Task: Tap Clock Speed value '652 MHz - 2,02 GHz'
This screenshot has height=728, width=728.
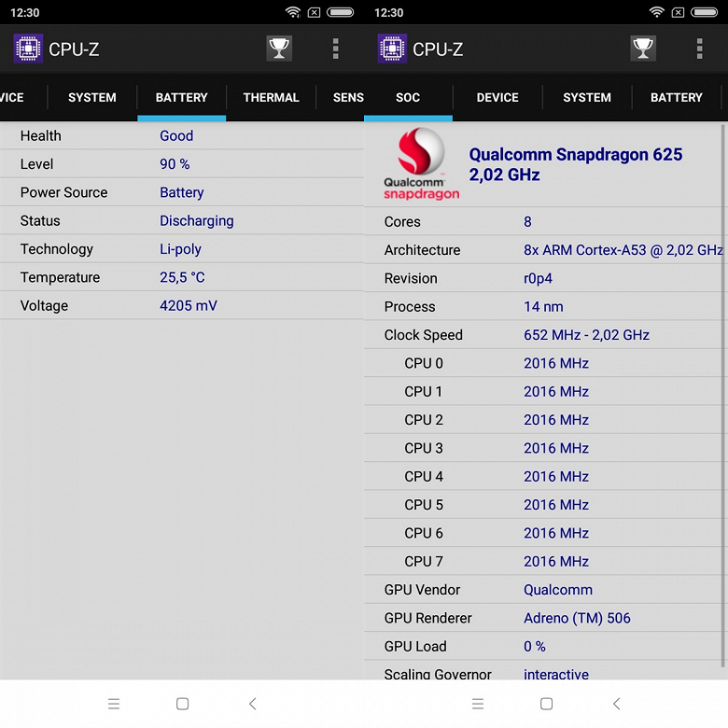Action: coord(586,335)
